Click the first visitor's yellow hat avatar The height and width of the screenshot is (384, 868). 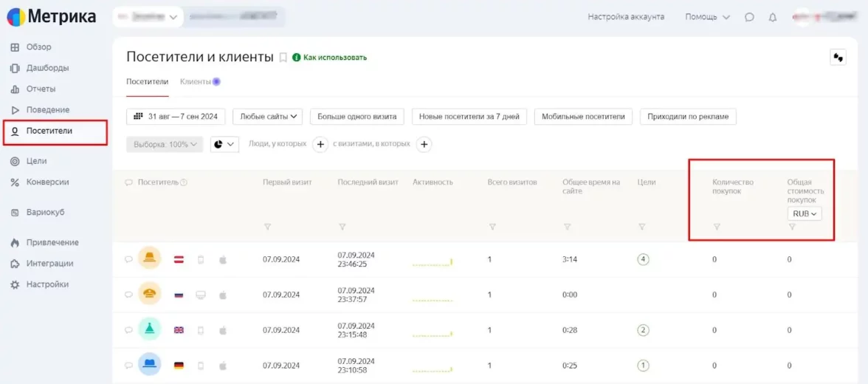pyautogui.click(x=150, y=258)
